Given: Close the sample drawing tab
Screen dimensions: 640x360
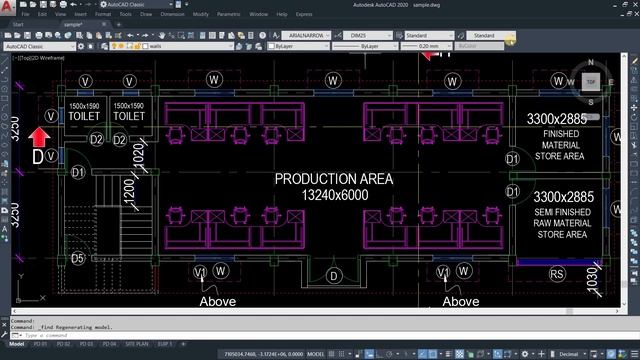Looking at the screenshot, I should pyautogui.click(x=104, y=24).
